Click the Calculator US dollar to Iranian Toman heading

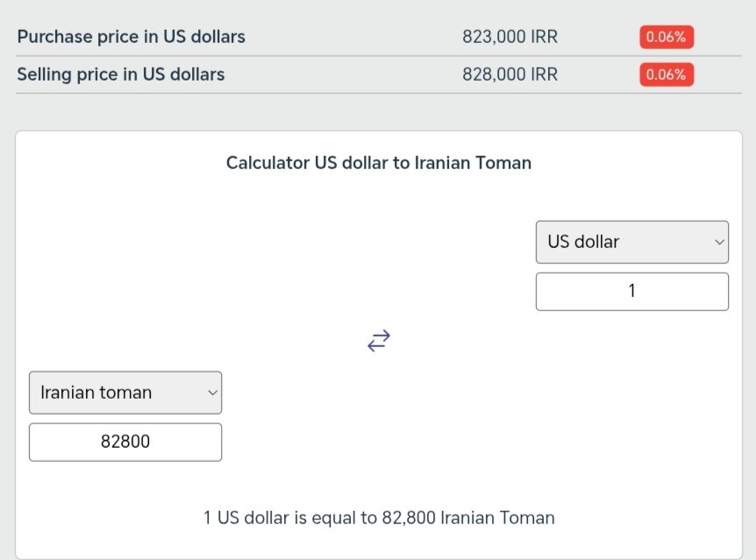[378, 163]
